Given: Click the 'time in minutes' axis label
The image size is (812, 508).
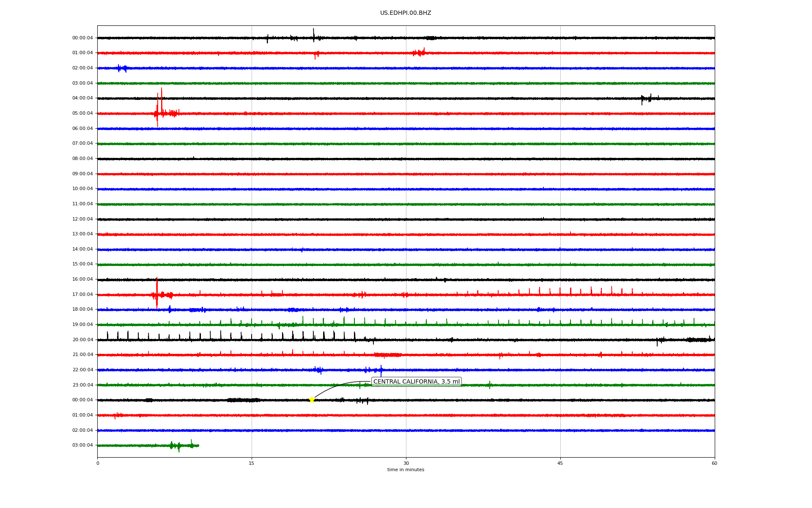Looking at the screenshot, I should [x=406, y=470].
